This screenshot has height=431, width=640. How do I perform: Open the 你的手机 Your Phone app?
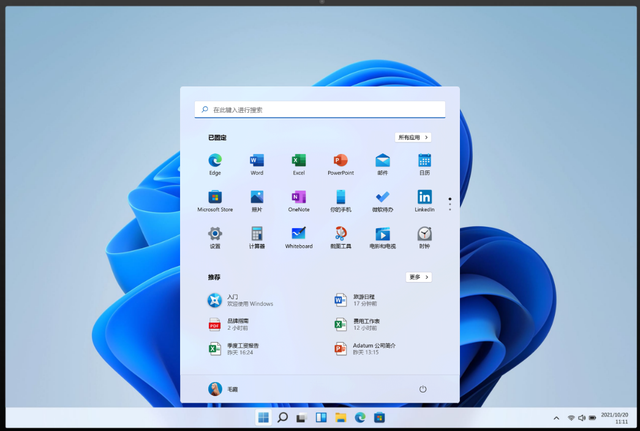[341, 201]
